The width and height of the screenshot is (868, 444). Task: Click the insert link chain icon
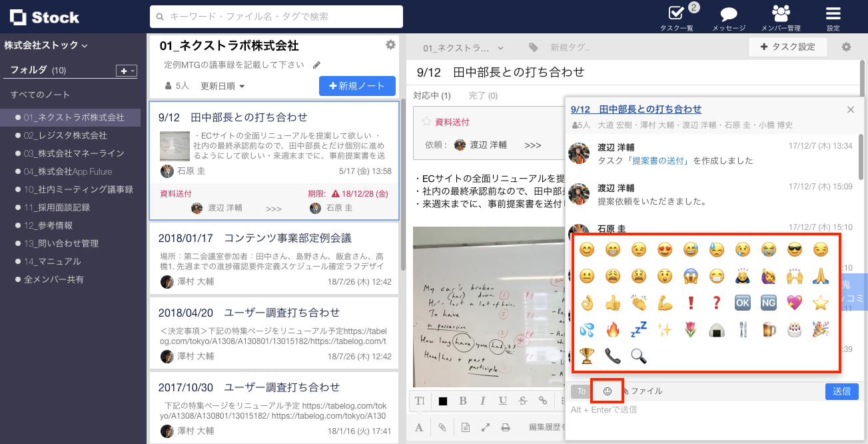543,401
